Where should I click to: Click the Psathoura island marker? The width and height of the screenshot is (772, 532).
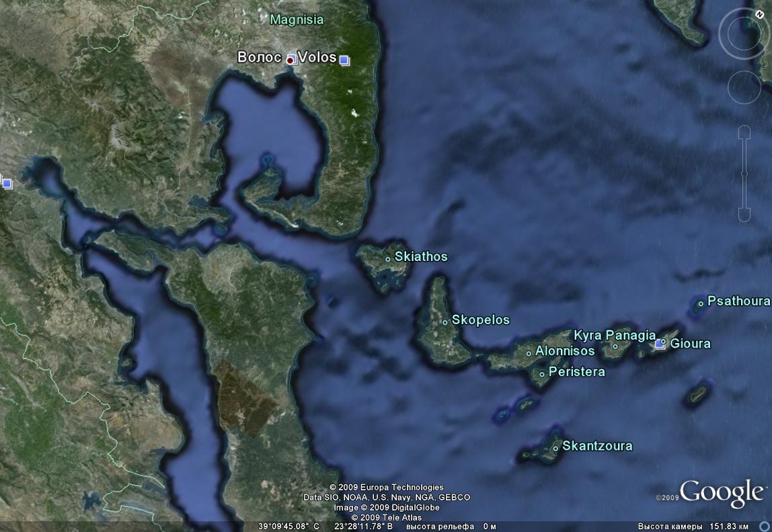click(x=701, y=303)
